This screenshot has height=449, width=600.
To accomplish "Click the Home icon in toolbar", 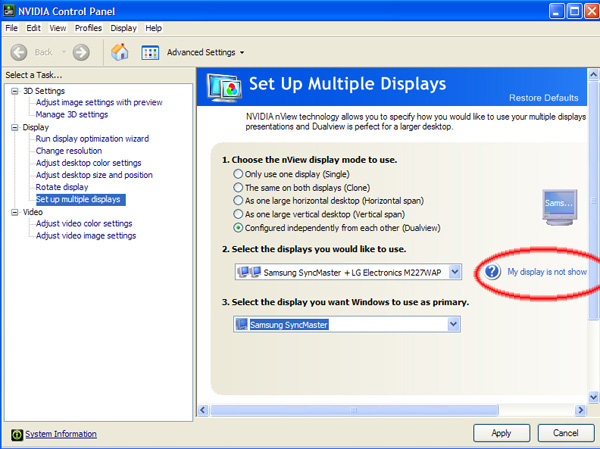I will coord(120,52).
